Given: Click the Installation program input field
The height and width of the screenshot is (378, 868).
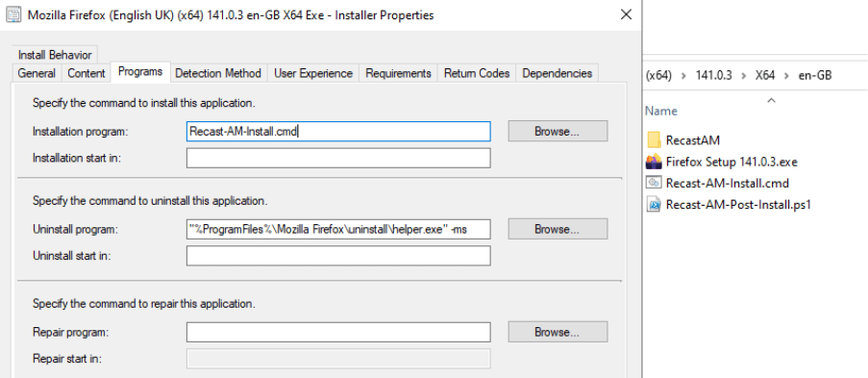Looking at the screenshot, I should click(338, 132).
